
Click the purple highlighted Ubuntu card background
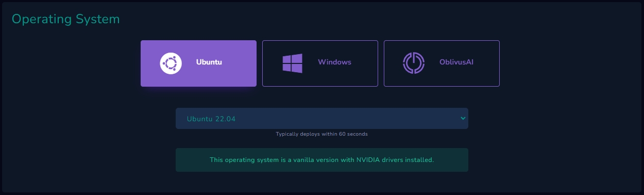(237, 76)
